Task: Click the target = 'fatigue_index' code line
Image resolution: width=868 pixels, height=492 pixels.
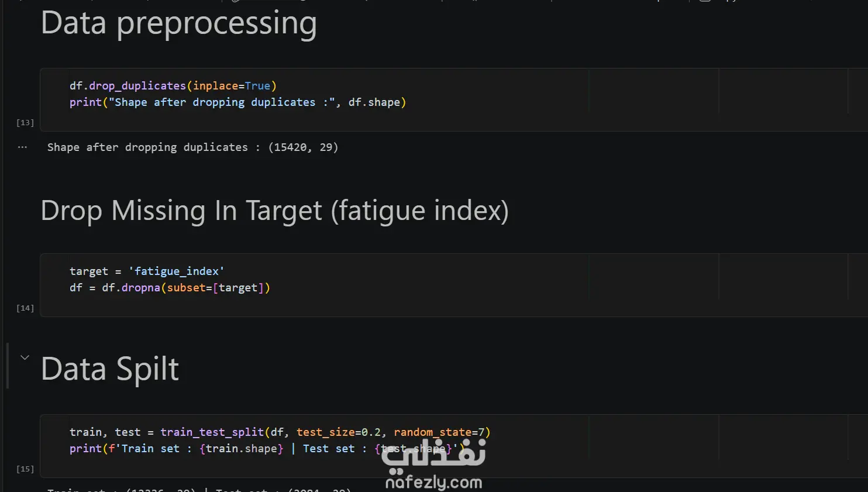Action: point(147,271)
